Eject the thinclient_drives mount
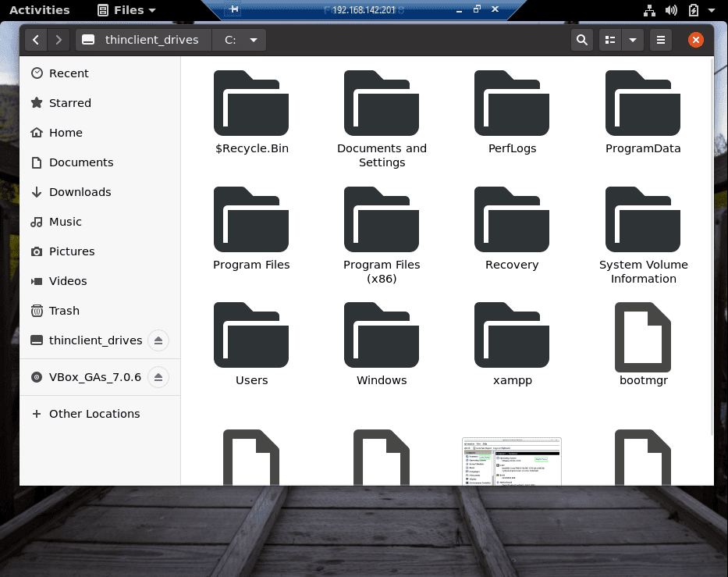Viewport: 728px width, 577px height. 158,340
